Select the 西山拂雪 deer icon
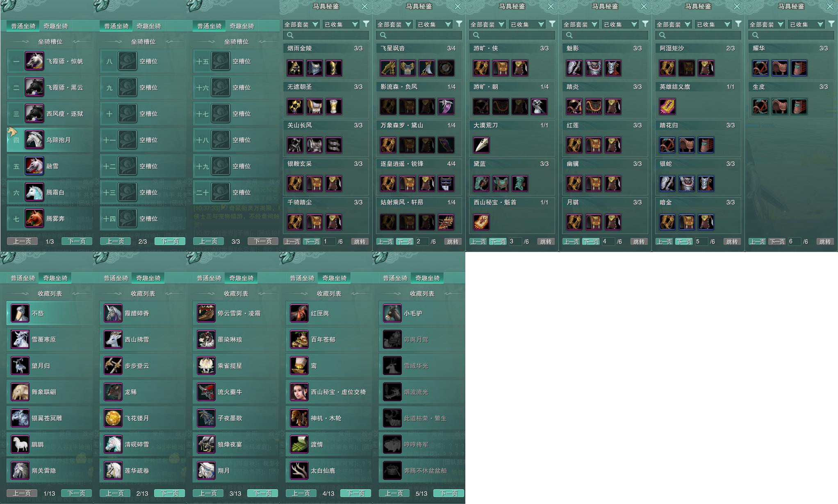Screen dimensions: 838x504 113,339
